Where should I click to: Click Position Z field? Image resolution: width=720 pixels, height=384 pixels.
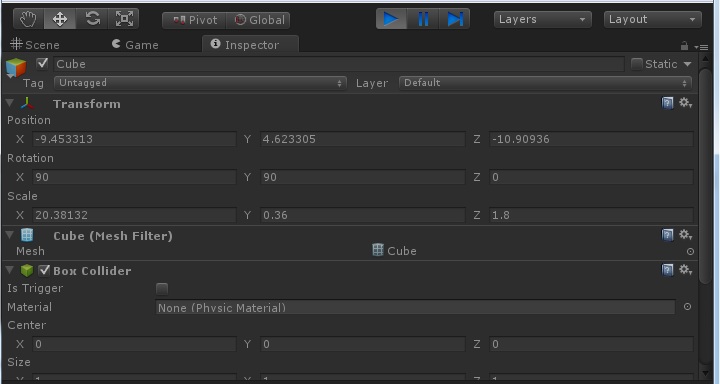tap(591, 139)
